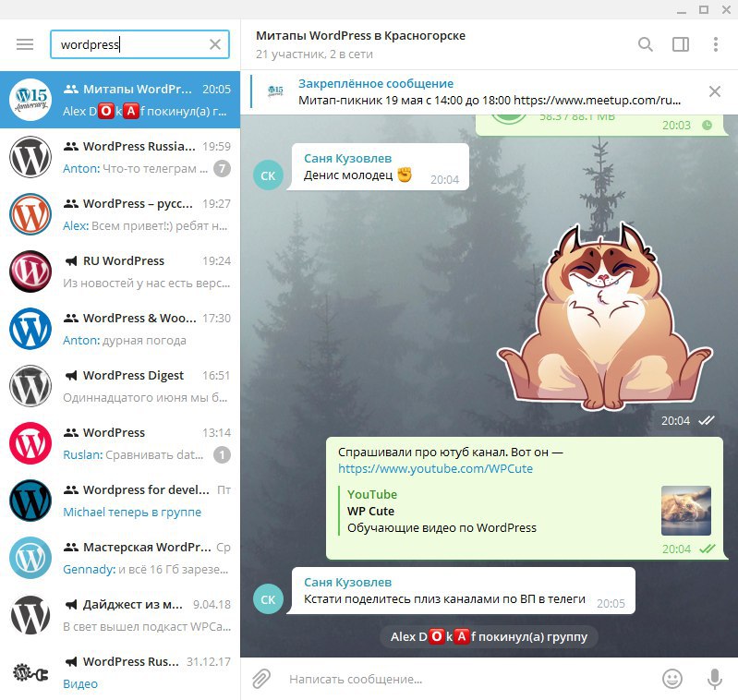738x700 pixels.
Task: Click Кстати поделитесь плиз каналами message
Action: tap(444, 599)
